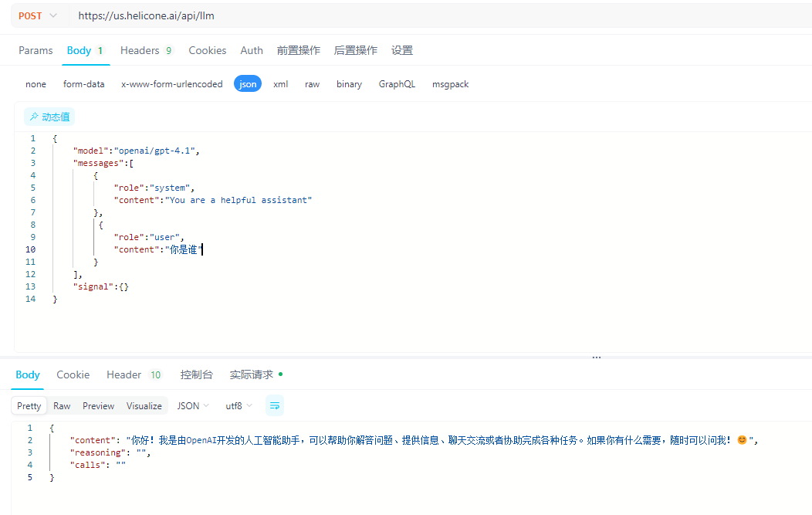Image resolution: width=812 pixels, height=515 pixels.
Task: Switch to the Auth tab
Action: click(x=252, y=50)
